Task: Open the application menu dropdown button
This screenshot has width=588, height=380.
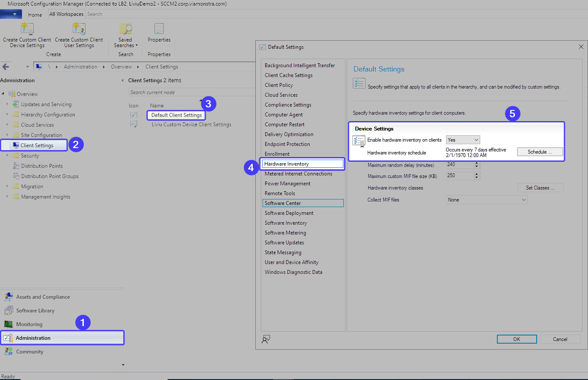Action: point(12,14)
